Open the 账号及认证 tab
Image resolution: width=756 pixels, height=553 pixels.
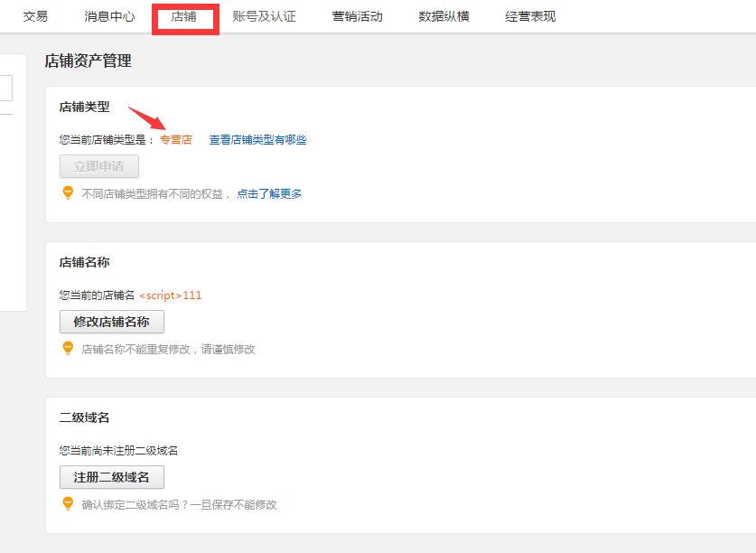coord(265,16)
